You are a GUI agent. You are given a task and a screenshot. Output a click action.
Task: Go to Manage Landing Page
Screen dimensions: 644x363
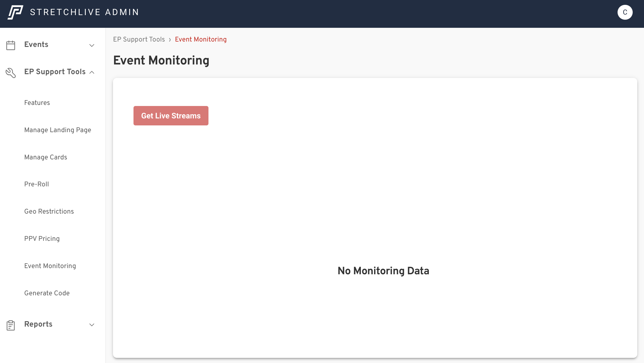(x=58, y=130)
